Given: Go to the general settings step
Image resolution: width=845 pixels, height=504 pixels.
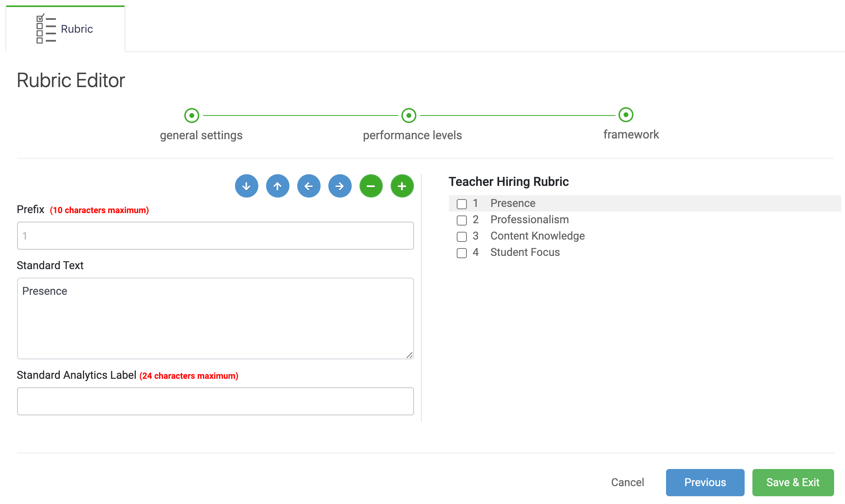Looking at the screenshot, I should pos(191,115).
